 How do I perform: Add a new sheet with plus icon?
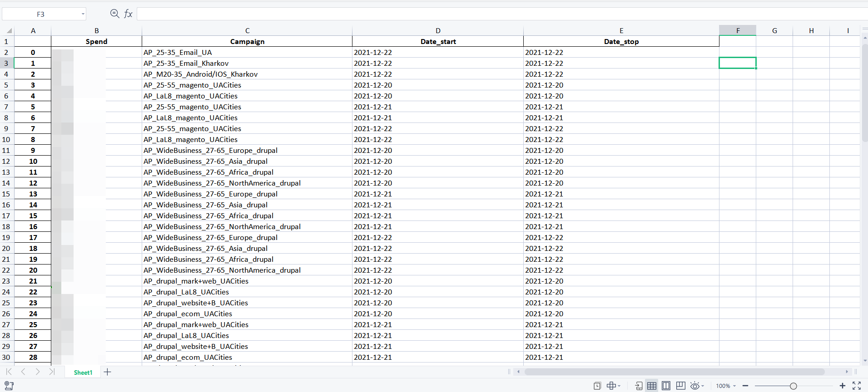(x=107, y=372)
